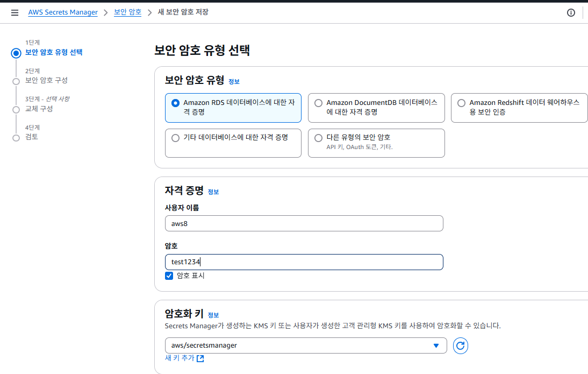Focus the 사용자 이름 input field
Image resolution: width=588 pixels, height=374 pixels.
[x=304, y=223]
